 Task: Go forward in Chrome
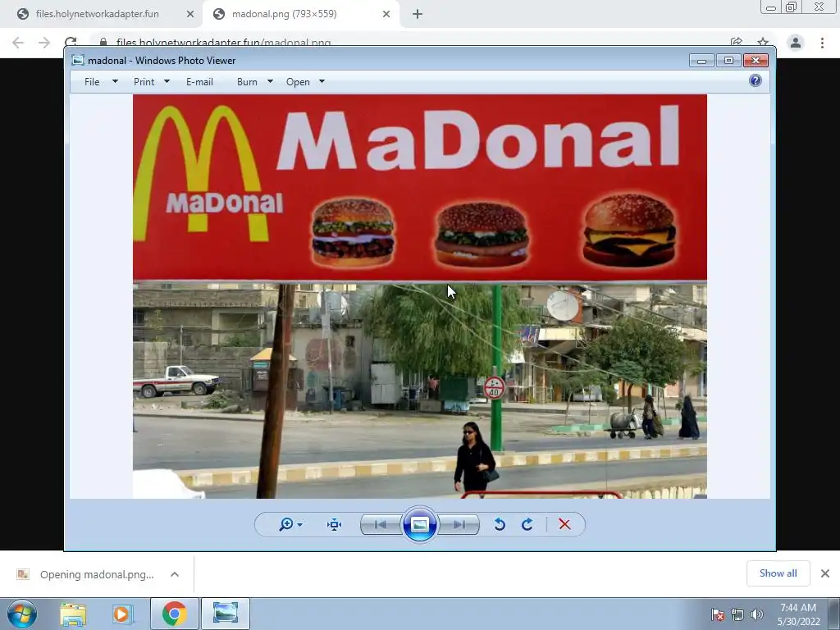(x=44, y=43)
